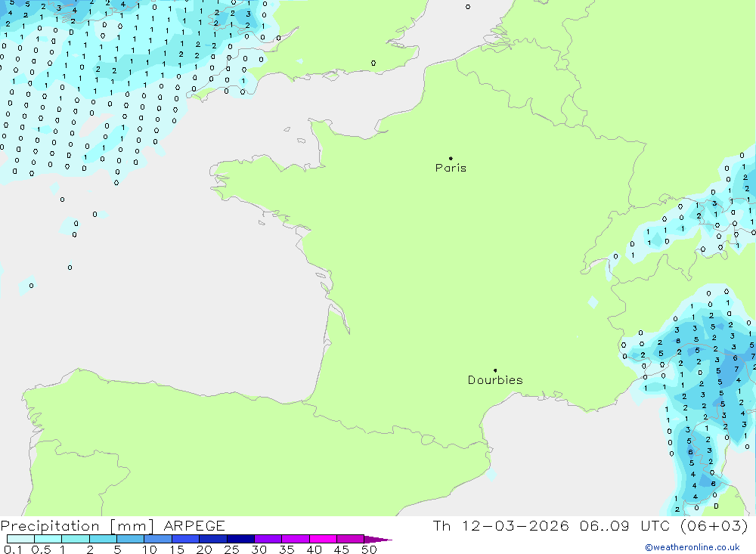This screenshot has width=756, height=554.
Task: Click the black dot marking Dourbies
Action: [x=495, y=370]
